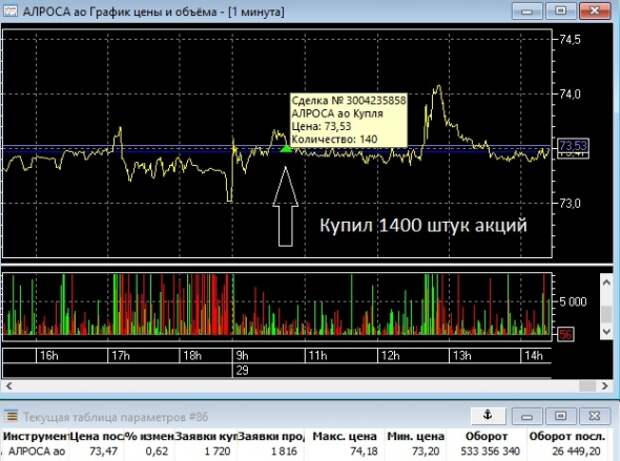Click the date label 29 on the axis

(242, 370)
